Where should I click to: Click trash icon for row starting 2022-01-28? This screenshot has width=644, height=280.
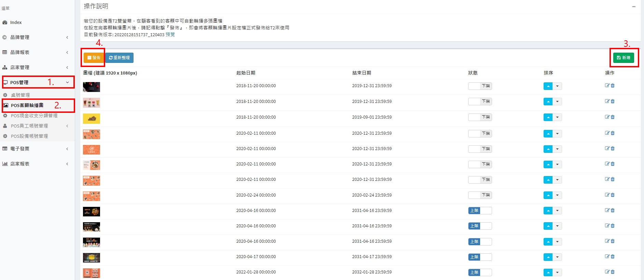click(613, 272)
